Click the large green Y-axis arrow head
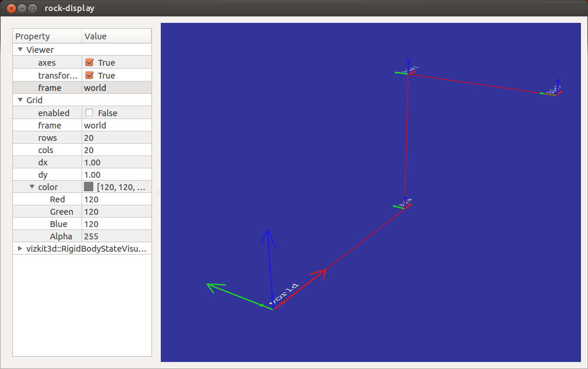 coord(215,287)
